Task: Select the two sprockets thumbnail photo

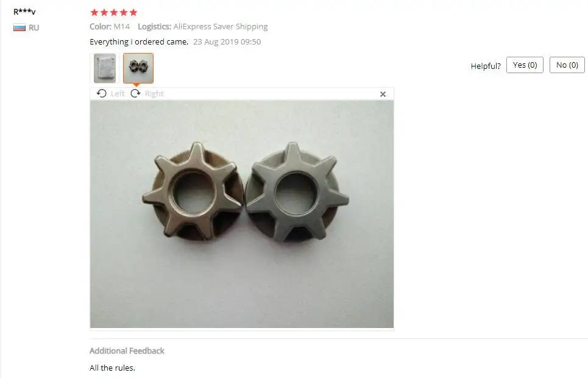Action: pos(138,68)
